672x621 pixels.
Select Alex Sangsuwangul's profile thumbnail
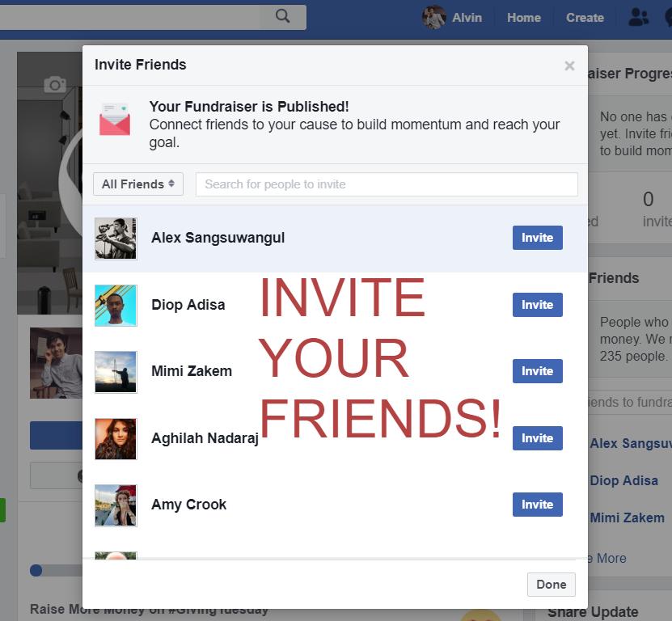click(x=116, y=239)
